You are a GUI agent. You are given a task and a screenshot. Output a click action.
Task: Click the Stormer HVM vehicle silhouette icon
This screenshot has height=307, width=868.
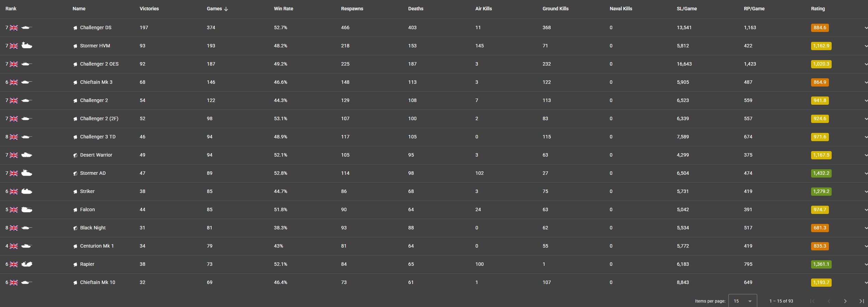coord(27,45)
